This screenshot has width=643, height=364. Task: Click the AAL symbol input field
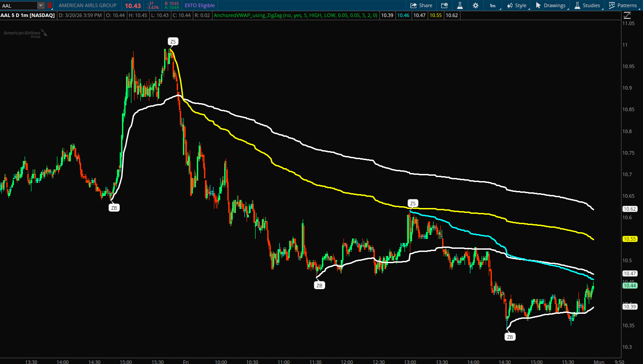coord(18,5)
